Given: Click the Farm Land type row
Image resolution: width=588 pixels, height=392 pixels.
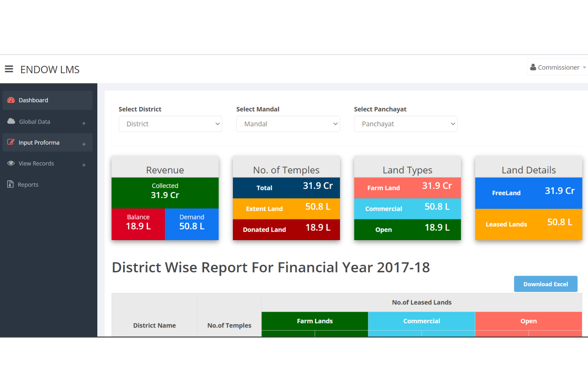Looking at the screenshot, I should [x=407, y=188].
